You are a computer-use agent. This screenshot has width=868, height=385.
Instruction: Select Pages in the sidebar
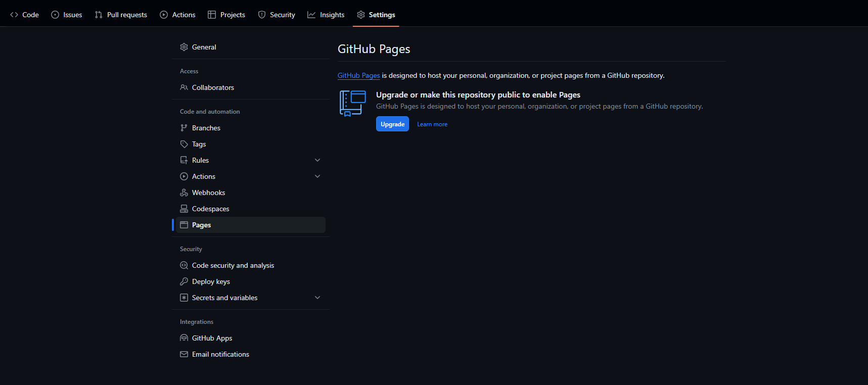(x=251, y=225)
